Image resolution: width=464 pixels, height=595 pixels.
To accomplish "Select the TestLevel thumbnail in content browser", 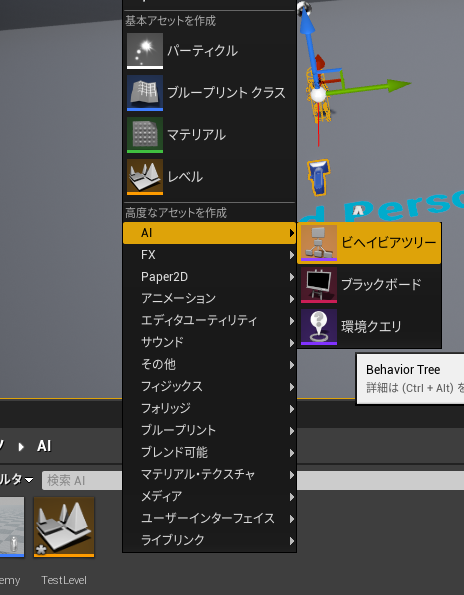I will (64, 527).
